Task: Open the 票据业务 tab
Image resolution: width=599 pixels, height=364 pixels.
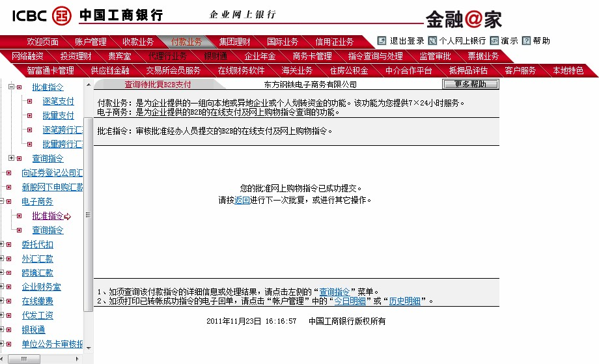Action: [x=483, y=56]
